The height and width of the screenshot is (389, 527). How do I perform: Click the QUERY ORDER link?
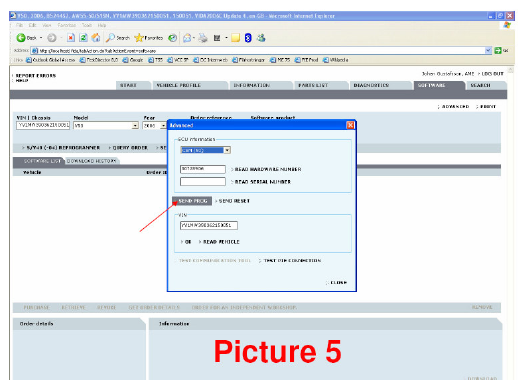pyautogui.click(x=130, y=148)
